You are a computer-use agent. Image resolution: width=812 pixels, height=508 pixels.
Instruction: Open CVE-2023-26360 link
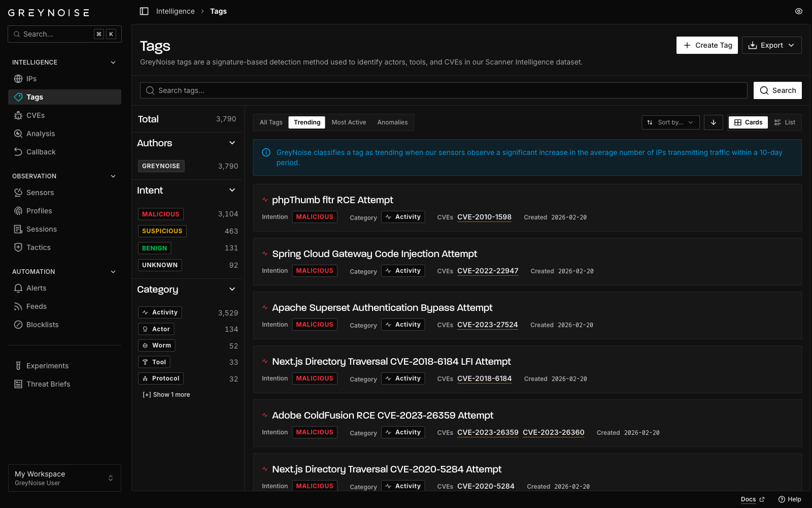point(554,432)
